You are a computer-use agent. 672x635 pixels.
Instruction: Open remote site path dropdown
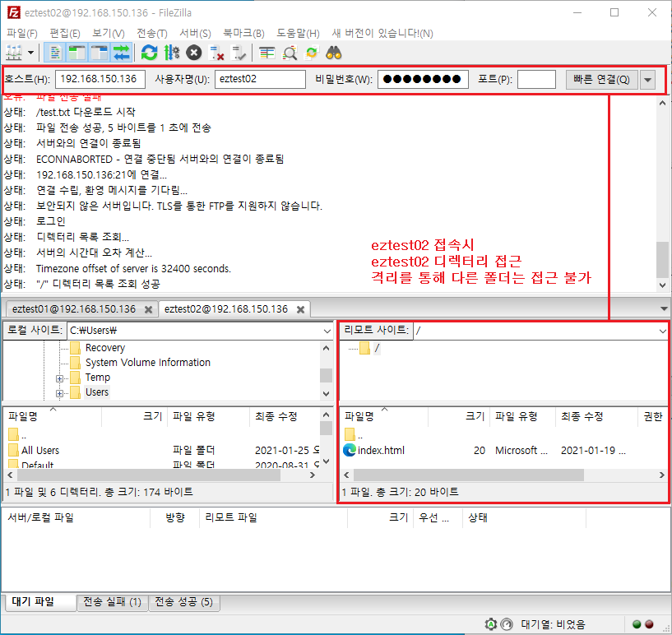point(662,331)
